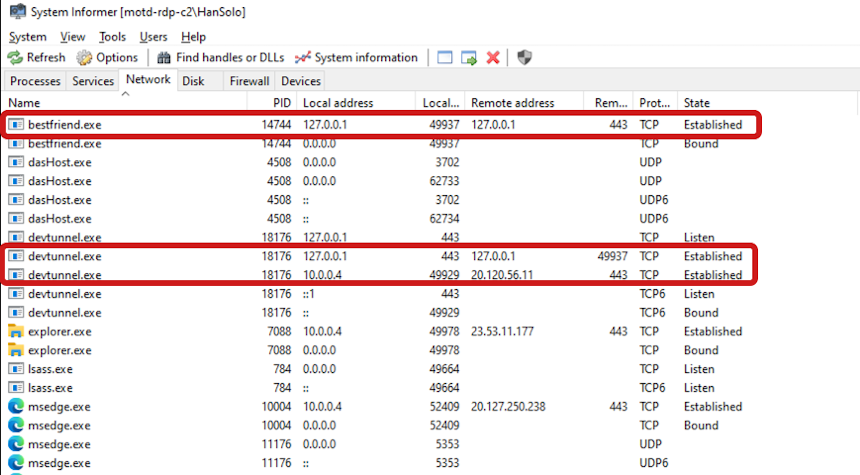Click PID 784 in lsass.exe TCP row
The width and height of the screenshot is (860, 475).
tap(282, 369)
